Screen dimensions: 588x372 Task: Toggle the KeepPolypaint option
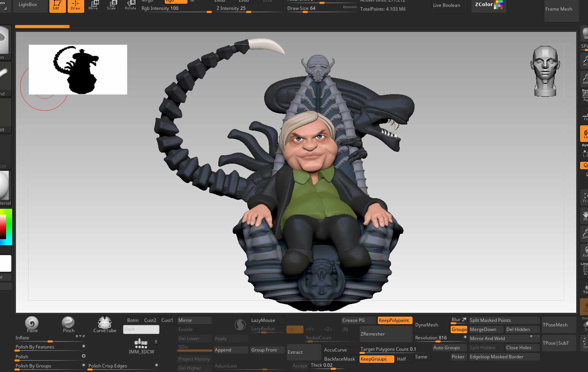(x=394, y=320)
